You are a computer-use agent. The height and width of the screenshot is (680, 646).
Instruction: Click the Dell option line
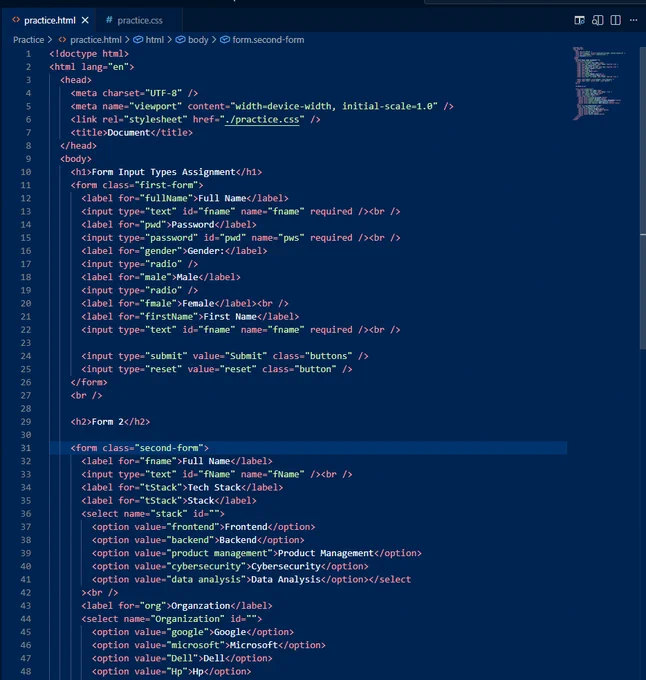coord(182,658)
